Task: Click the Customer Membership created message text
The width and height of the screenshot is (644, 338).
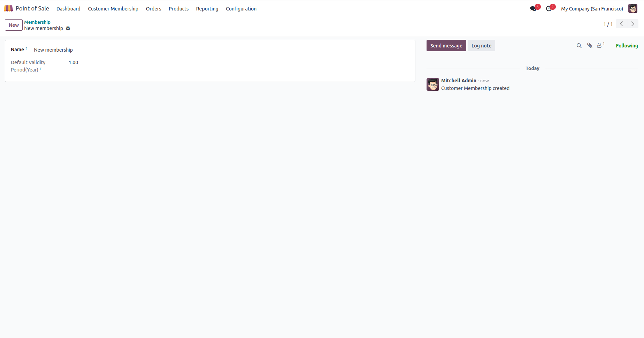Action: (x=475, y=88)
